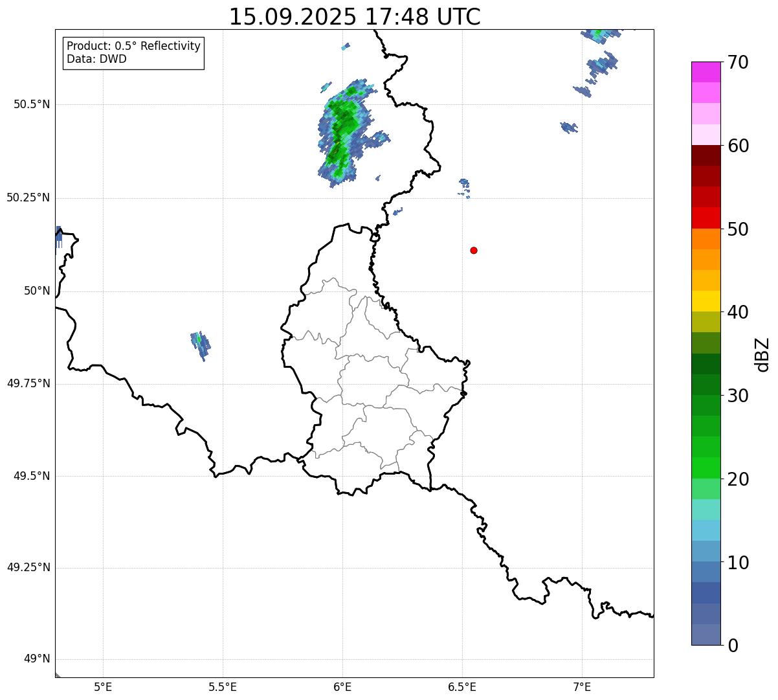Click the bright red colorbar segment above 50
778x700 pixels.
(706, 218)
